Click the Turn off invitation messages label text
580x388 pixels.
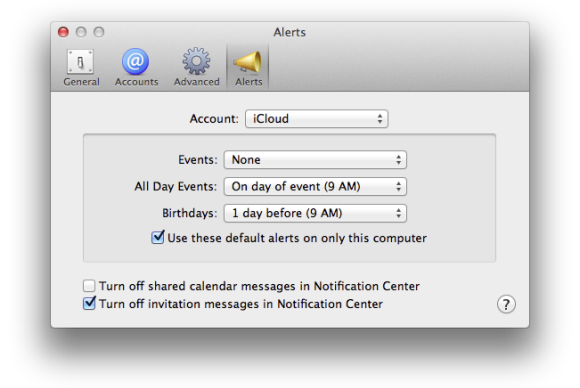pyautogui.click(x=241, y=304)
